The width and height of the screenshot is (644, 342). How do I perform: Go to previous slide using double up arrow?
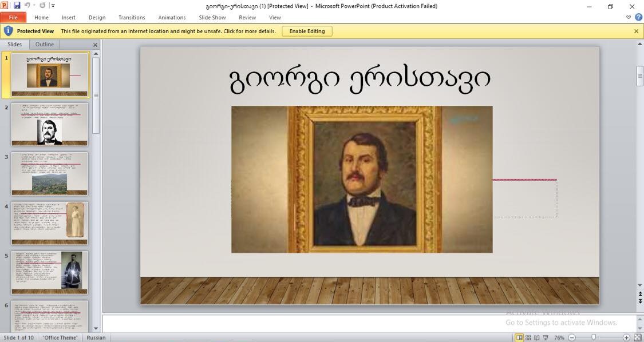click(x=640, y=294)
